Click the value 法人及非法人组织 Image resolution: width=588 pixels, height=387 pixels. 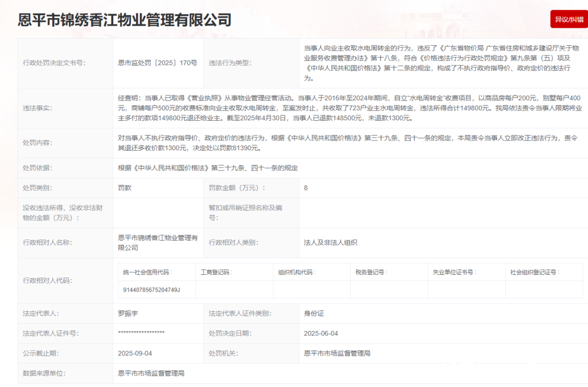[x=330, y=243]
